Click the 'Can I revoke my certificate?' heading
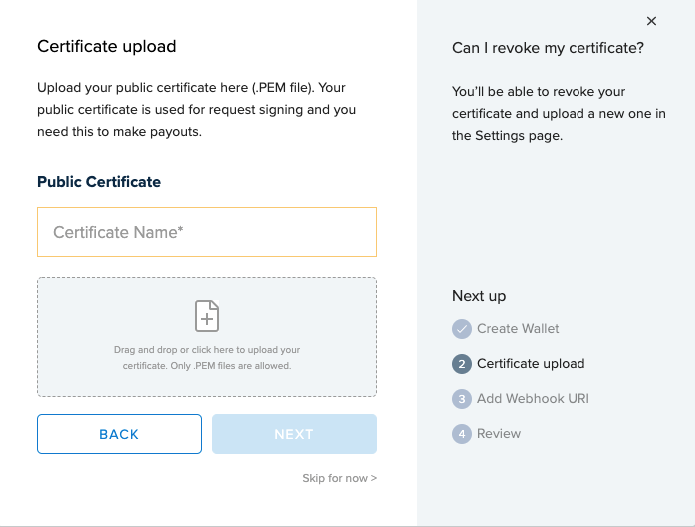The height and width of the screenshot is (527, 695). 548,48
